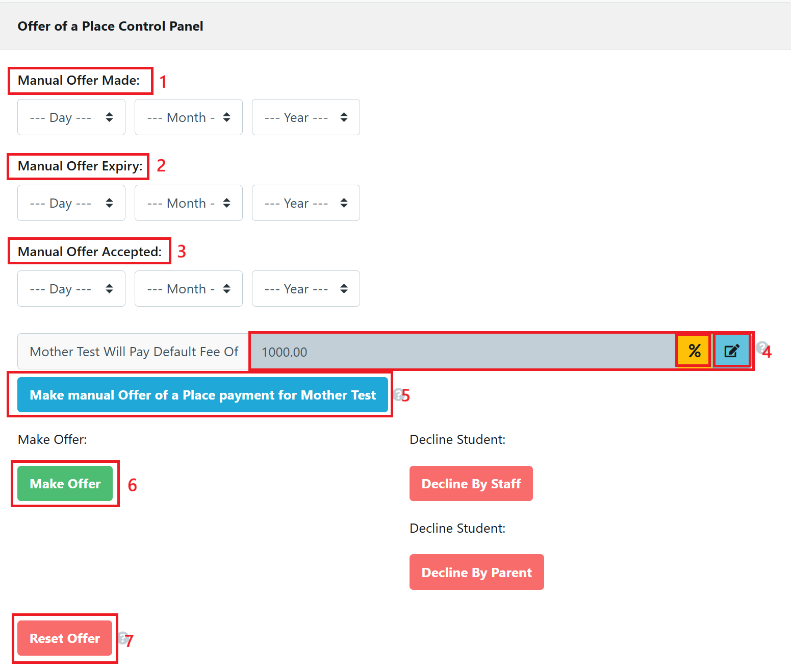The height and width of the screenshot is (672, 791).
Task: Click help icon beside Reset Offer
Action: pyautogui.click(x=122, y=637)
